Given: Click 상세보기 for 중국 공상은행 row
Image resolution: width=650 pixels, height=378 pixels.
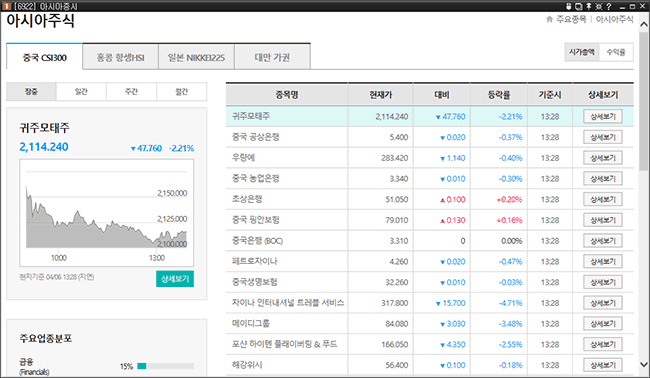Looking at the screenshot, I should [603, 137].
